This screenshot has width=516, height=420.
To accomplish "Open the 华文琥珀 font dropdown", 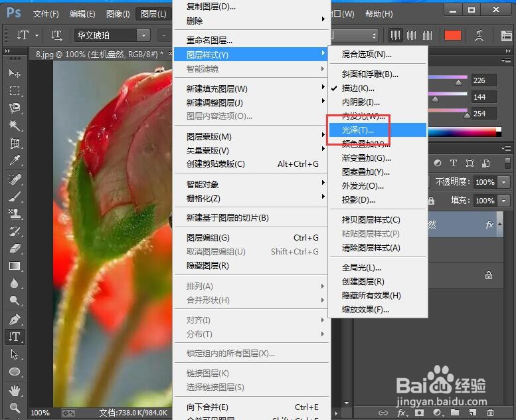I will click(143, 35).
